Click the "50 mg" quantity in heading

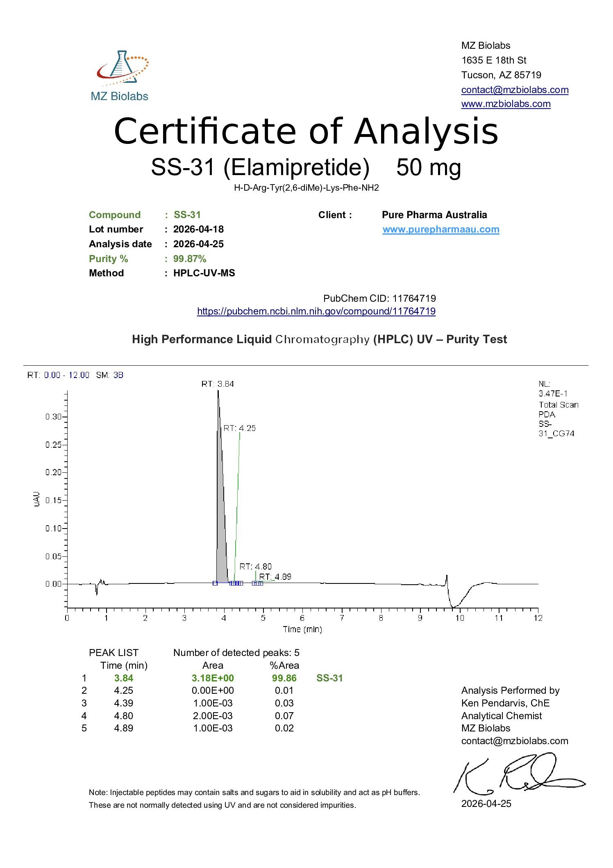click(429, 167)
